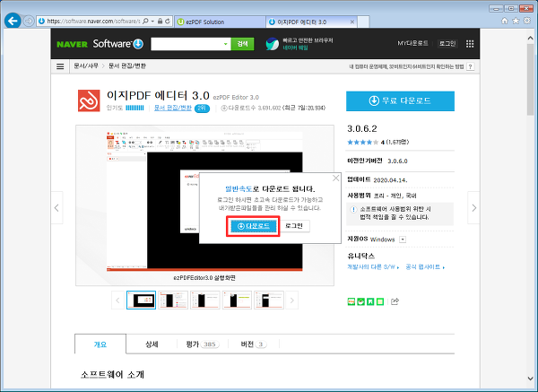Click the Naver Whale browser icon
The height and width of the screenshot is (392, 538).
(272, 44)
